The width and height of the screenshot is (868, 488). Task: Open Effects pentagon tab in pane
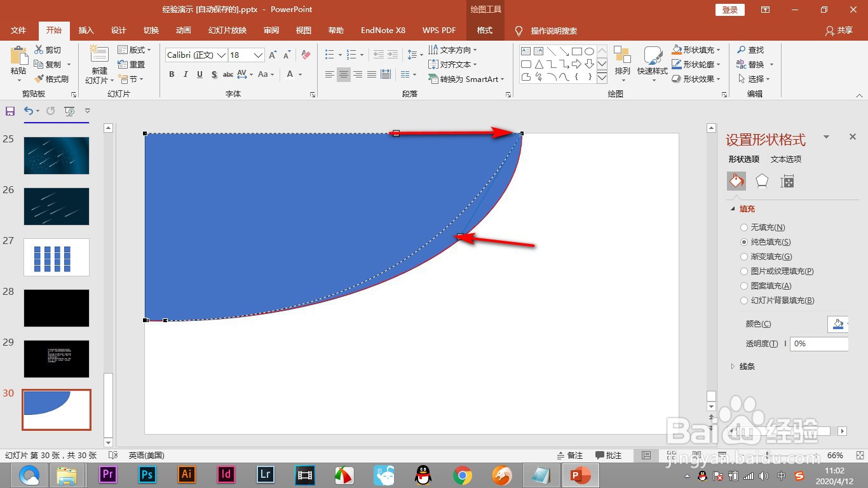(762, 182)
